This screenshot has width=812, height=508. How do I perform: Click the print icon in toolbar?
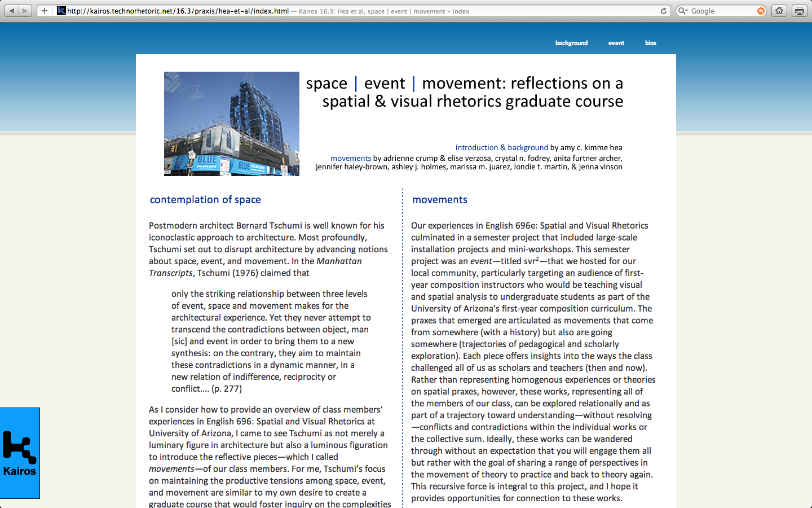(x=800, y=11)
